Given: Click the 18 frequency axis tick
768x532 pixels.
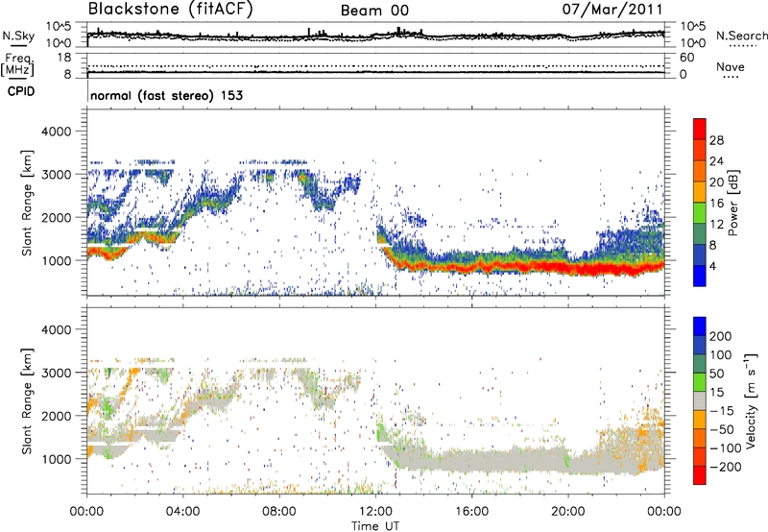Looking at the screenshot, I should 64,58.
